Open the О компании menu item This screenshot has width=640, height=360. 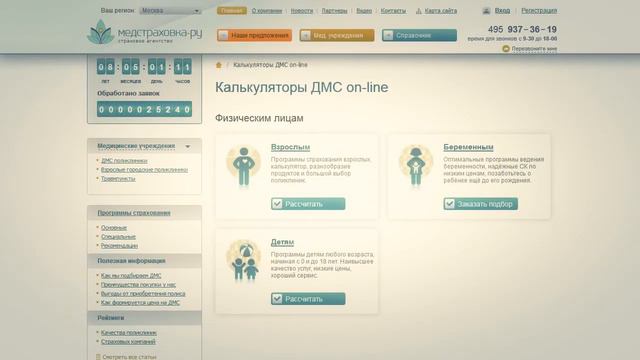267,11
